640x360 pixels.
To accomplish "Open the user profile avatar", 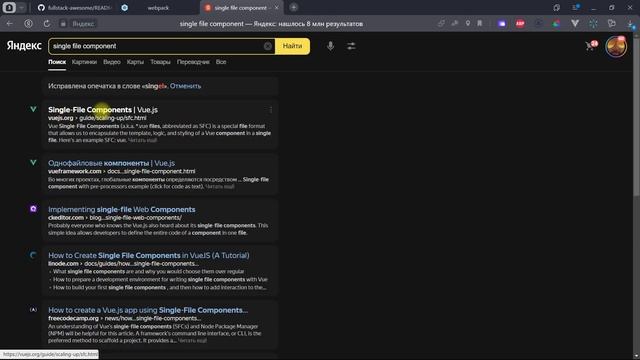I will pyautogui.click(x=616, y=47).
